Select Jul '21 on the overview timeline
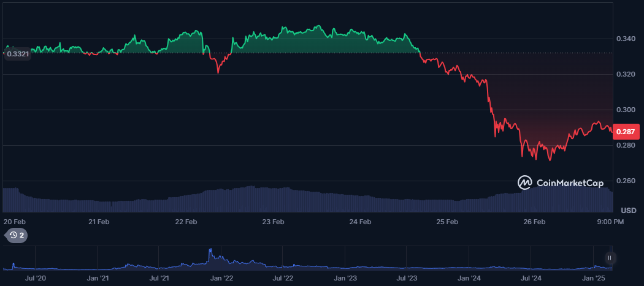This screenshot has width=644, height=286. point(159,278)
